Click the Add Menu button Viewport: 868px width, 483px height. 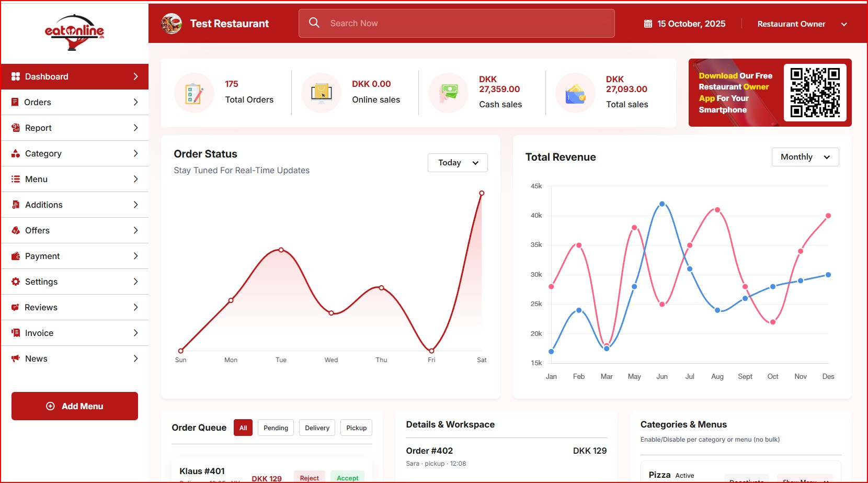point(74,406)
